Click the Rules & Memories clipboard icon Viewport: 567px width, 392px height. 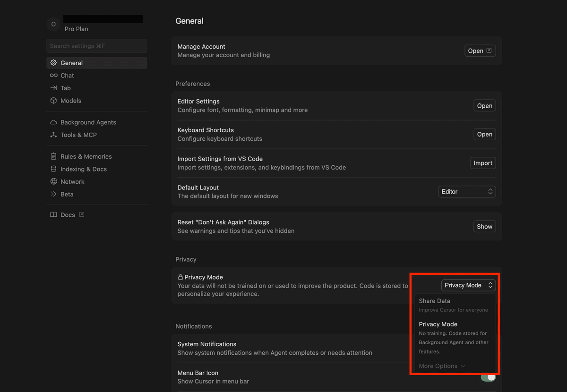pyautogui.click(x=53, y=156)
